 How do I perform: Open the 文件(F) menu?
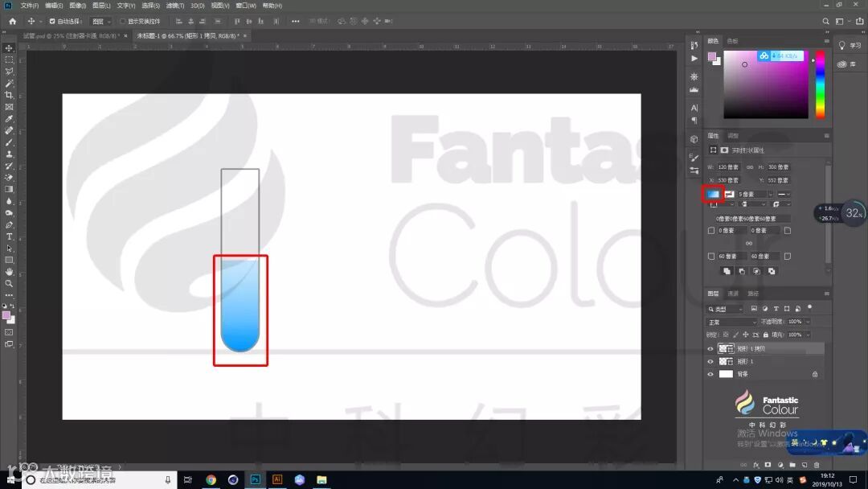click(30, 6)
